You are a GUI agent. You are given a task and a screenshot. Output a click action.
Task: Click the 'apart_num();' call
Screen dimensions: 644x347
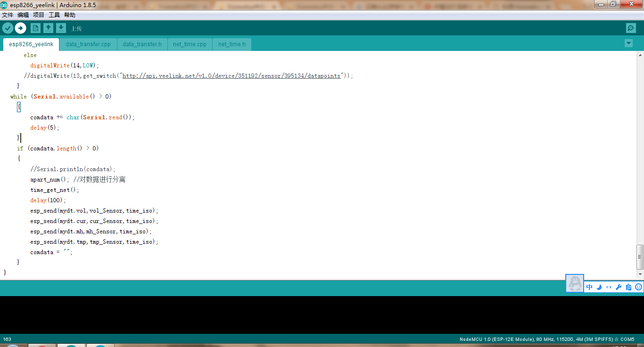pyautogui.click(x=50, y=180)
